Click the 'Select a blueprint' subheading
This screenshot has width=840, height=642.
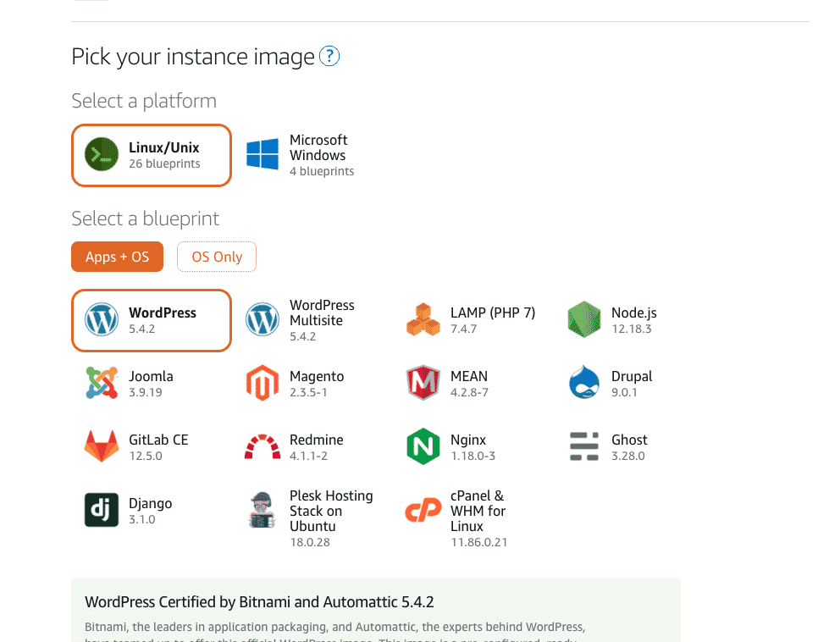tap(145, 219)
